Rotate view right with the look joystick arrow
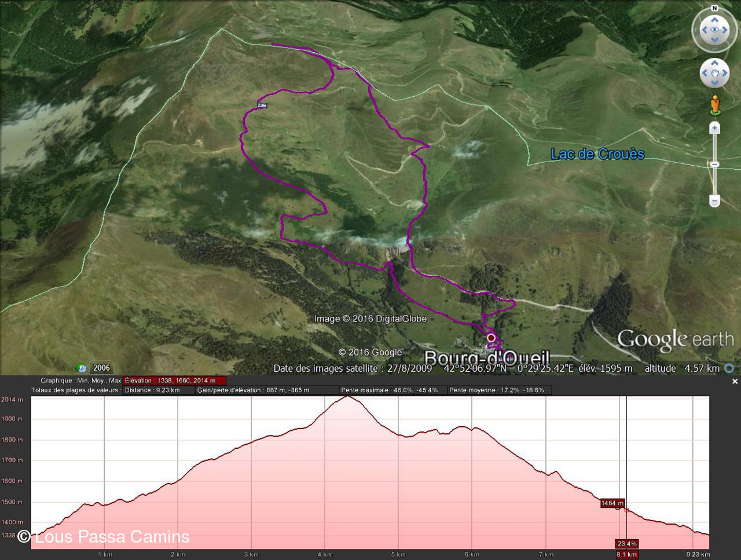Image resolution: width=741 pixels, height=560 pixels. (726, 30)
